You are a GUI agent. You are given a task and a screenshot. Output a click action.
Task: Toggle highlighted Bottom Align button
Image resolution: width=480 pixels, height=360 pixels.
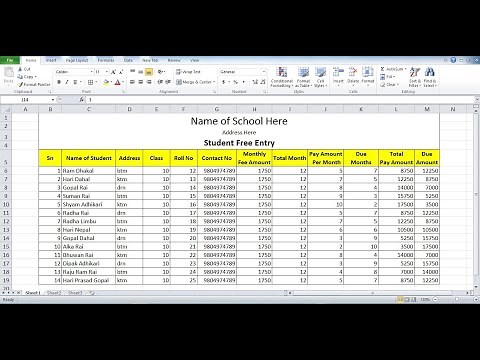[x=149, y=72]
